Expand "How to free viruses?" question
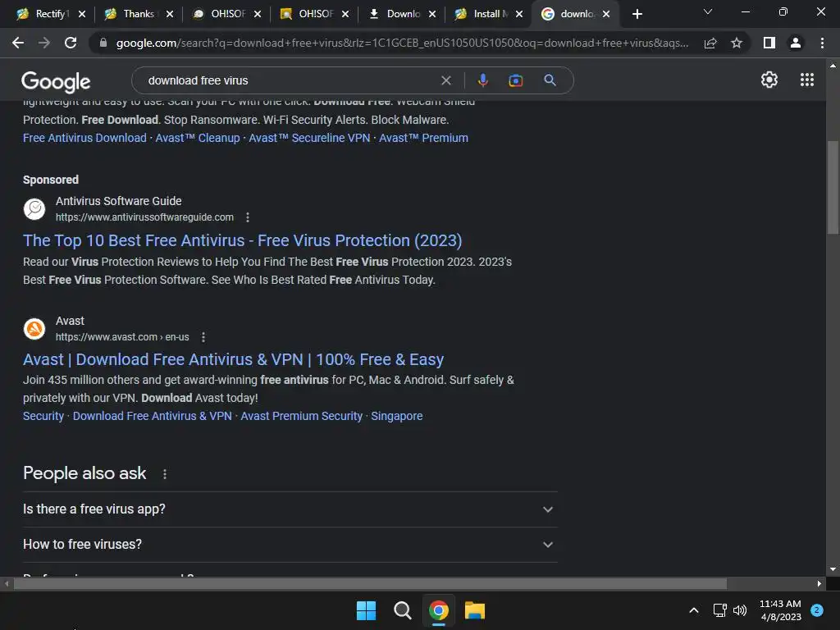Viewport: 840px width, 630px height. point(290,545)
